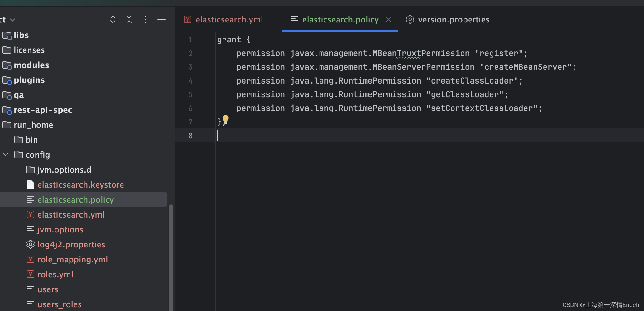Select the rest-api-spec folder
The image size is (644, 311).
point(43,110)
